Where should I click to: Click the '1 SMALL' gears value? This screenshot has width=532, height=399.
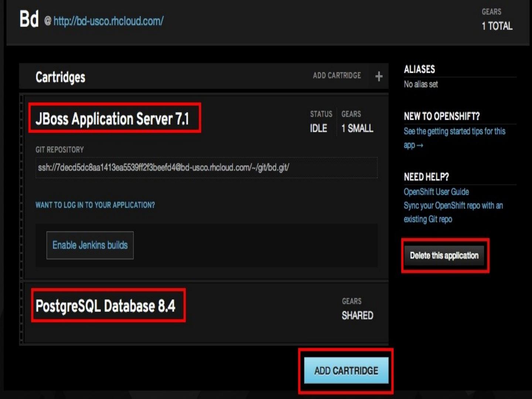pos(357,128)
